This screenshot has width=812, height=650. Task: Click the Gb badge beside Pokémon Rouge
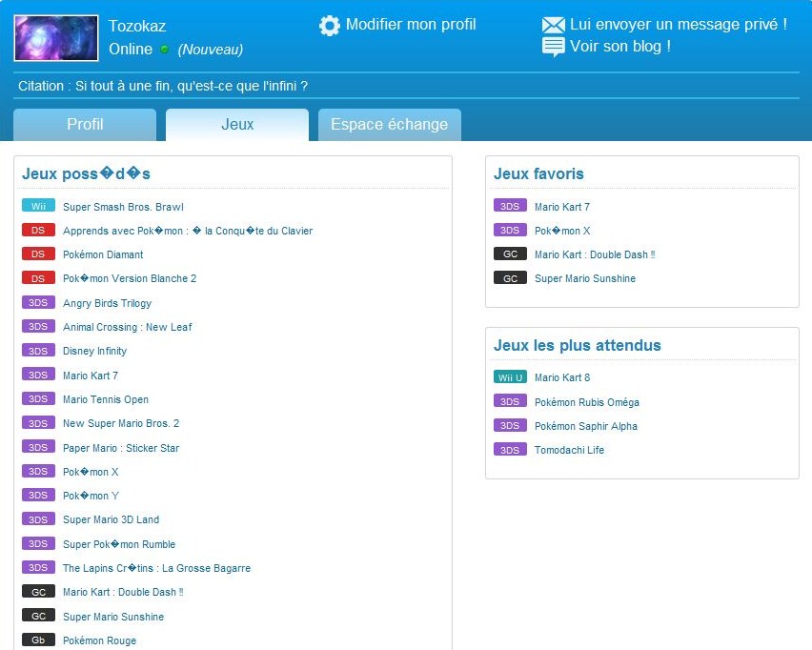coord(38,640)
